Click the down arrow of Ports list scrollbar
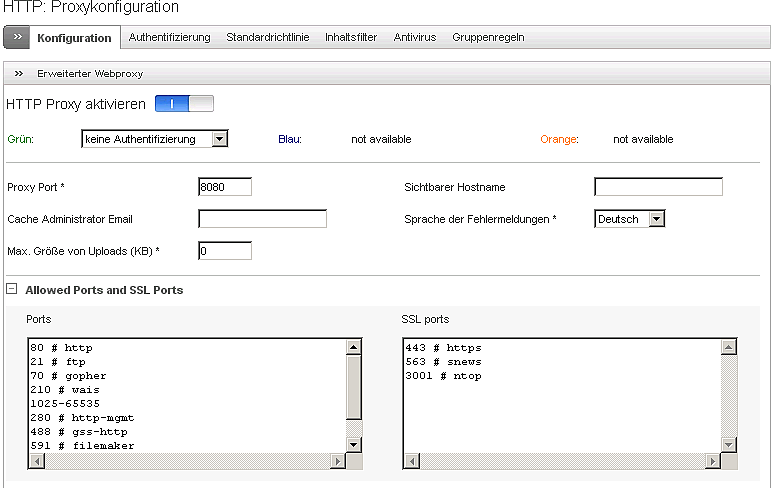The height and width of the screenshot is (488, 773). tap(354, 444)
